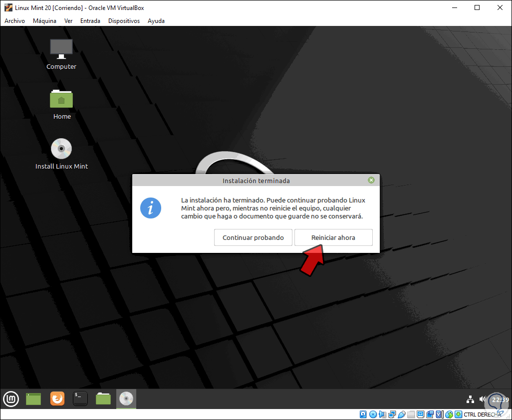Viewport: 512px width, 420px height.
Task: Select the Install Linux Mint desktop icon
Action: (x=61, y=154)
